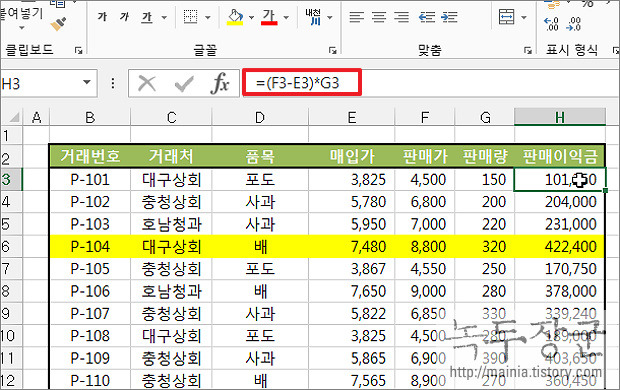Screen dimensions: 620x390
Task: Click fill handle of cell H3
Action: coord(605,191)
